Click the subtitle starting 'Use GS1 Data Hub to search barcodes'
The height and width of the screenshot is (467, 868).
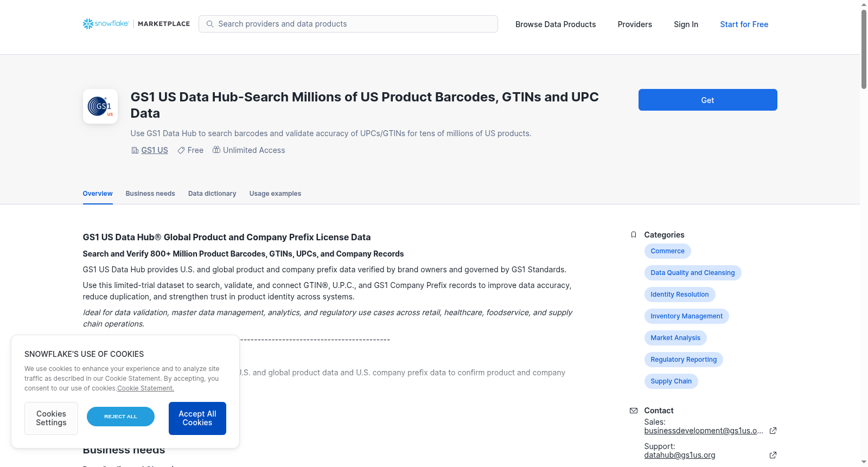coord(331,133)
